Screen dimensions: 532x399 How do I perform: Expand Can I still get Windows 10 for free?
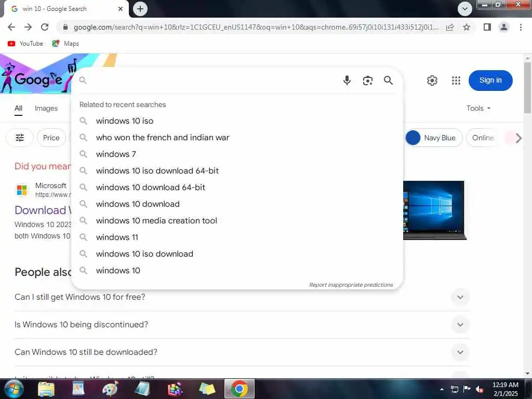tap(242, 297)
